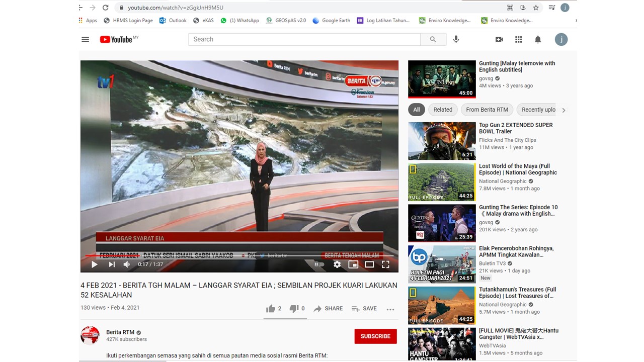Go forward in browser history
644x362 pixels.
92,8
